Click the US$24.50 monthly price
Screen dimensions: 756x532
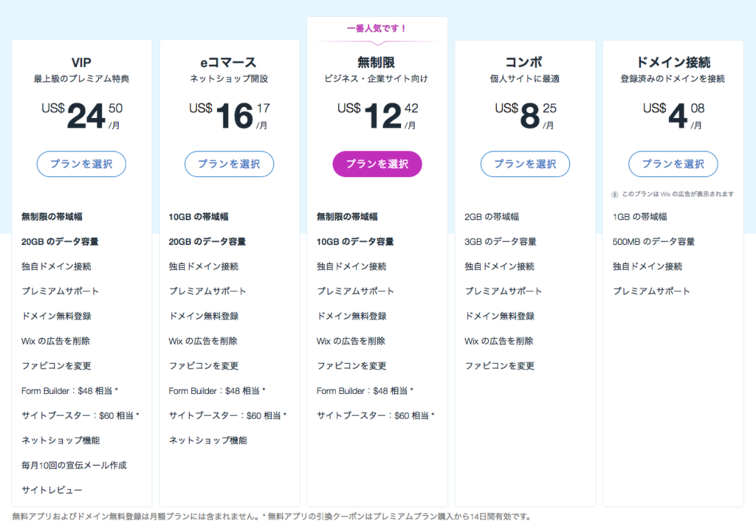pyautogui.click(x=81, y=116)
